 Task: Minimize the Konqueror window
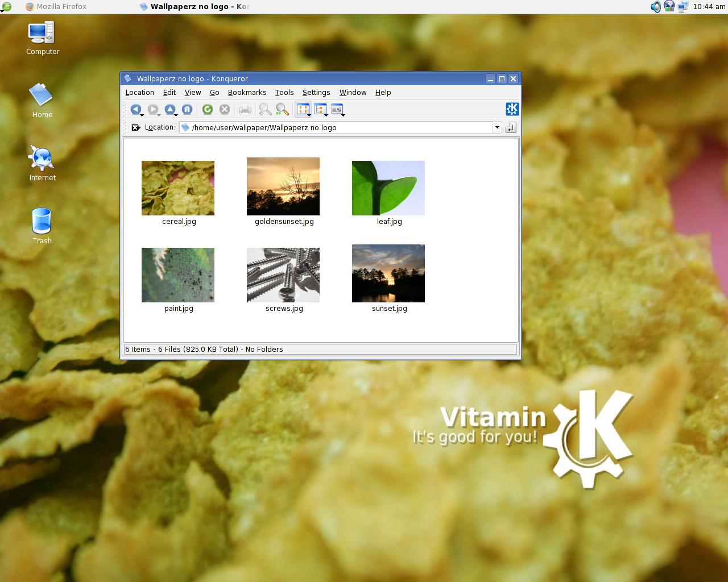(x=490, y=78)
